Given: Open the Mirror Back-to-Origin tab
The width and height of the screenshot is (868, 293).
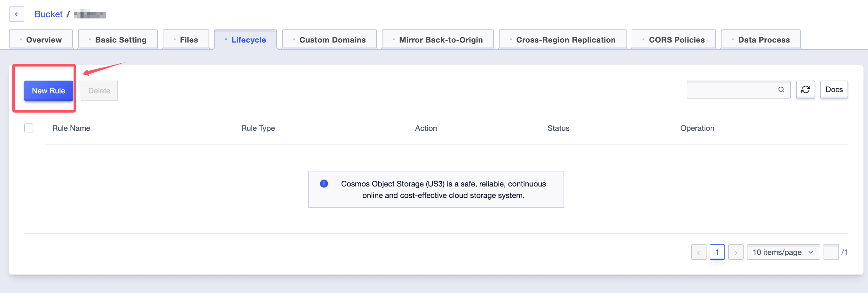Looking at the screenshot, I should 438,40.
